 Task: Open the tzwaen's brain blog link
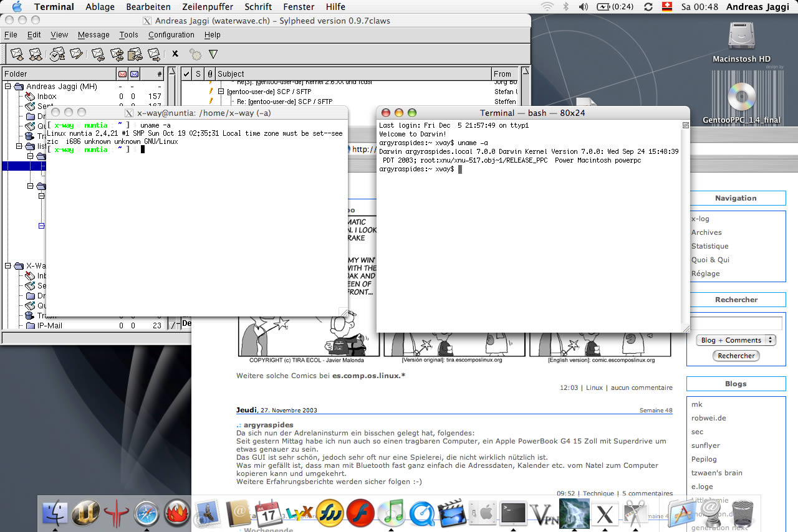(717, 473)
